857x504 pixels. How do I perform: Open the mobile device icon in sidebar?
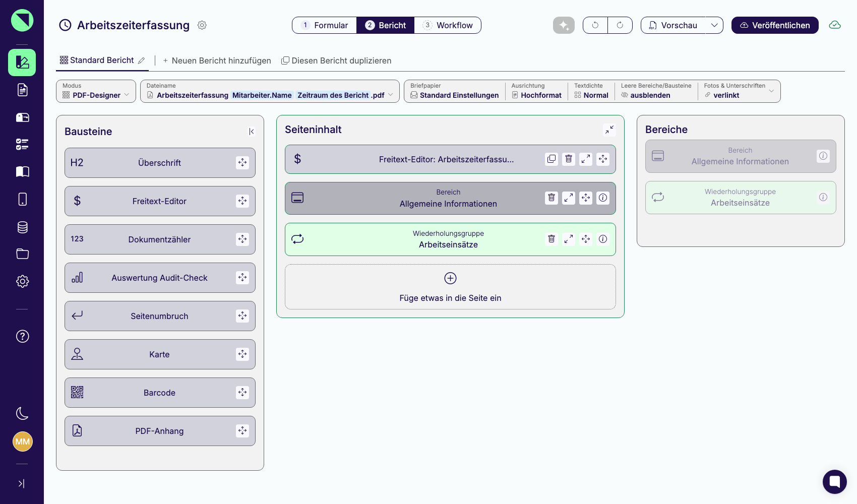pos(22,199)
